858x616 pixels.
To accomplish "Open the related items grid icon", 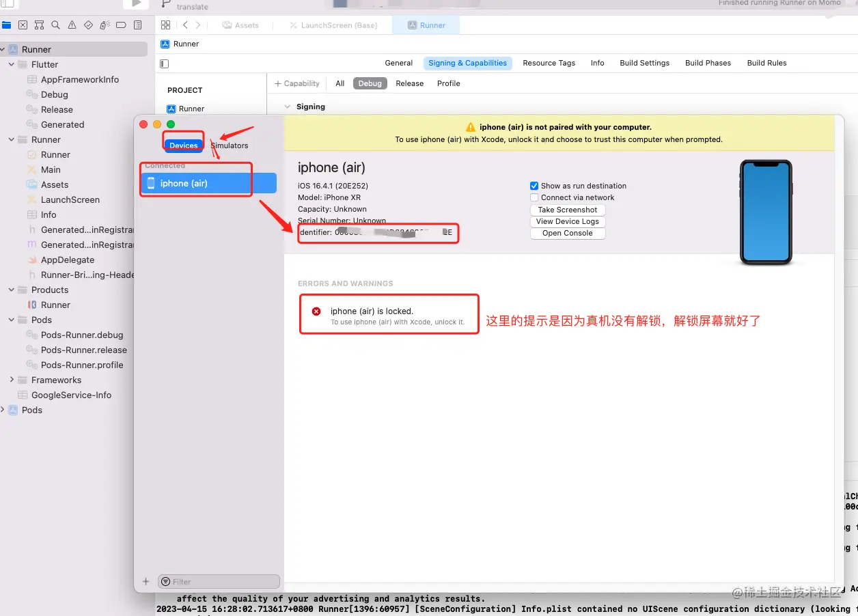I will 165,25.
